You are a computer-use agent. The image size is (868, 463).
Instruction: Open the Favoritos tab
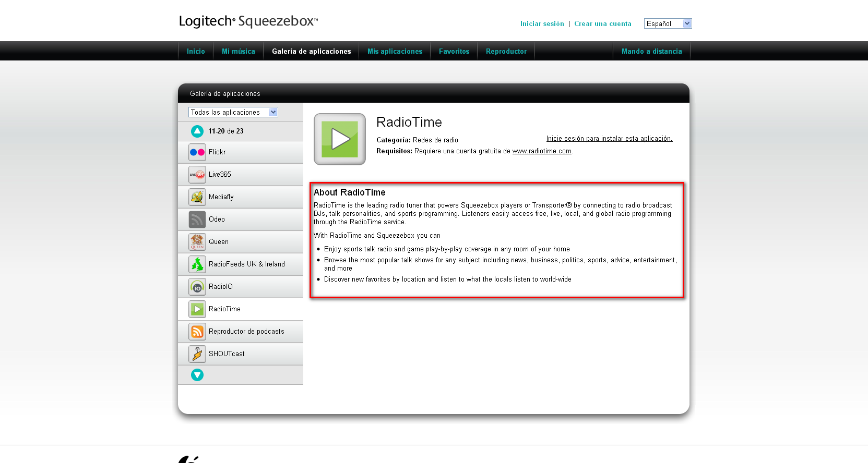pos(454,51)
